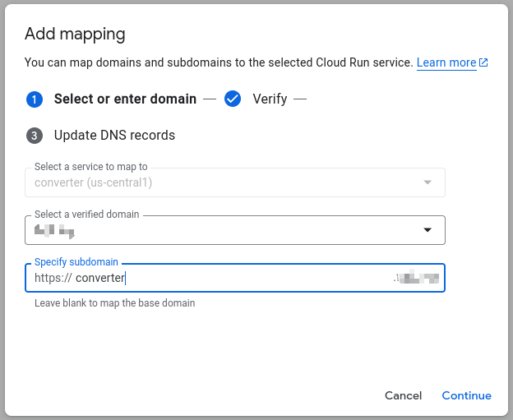Click the greyed arrow of the service dropdown
The height and width of the screenshot is (420, 513).
point(427,182)
